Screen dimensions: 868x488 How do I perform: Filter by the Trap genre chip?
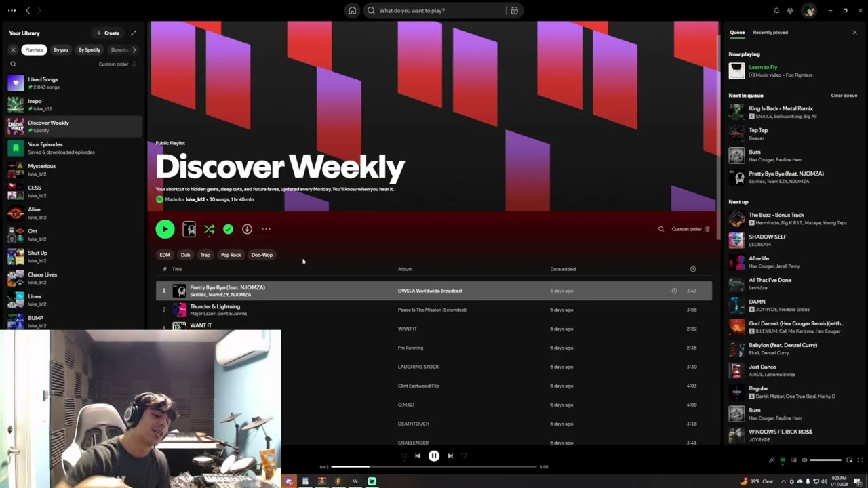click(x=205, y=255)
